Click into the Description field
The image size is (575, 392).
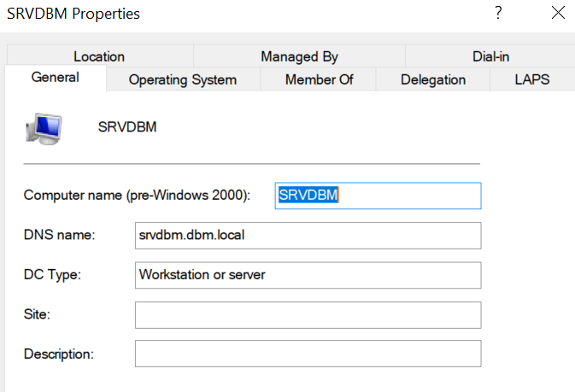pyautogui.click(x=308, y=354)
